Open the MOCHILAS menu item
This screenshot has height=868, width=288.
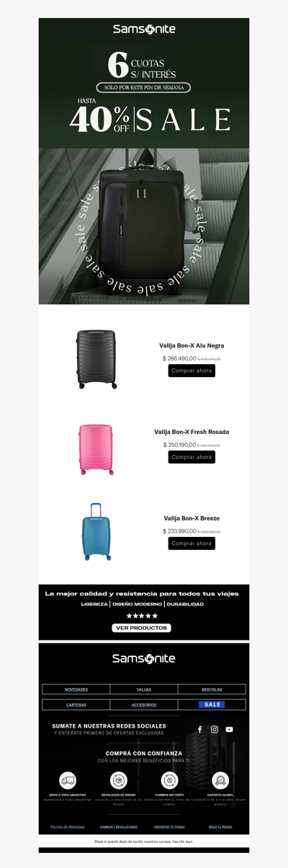[212, 689]
